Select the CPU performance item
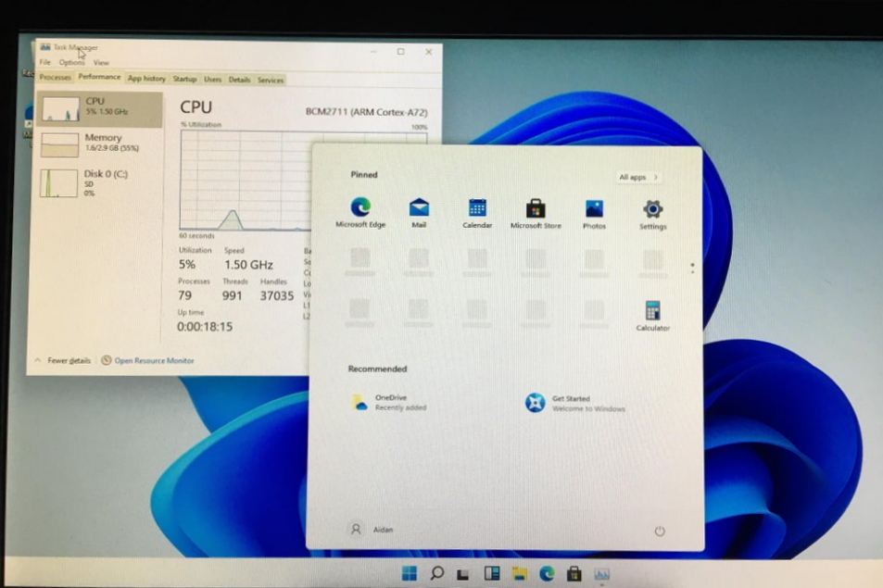 click(100, 108)
